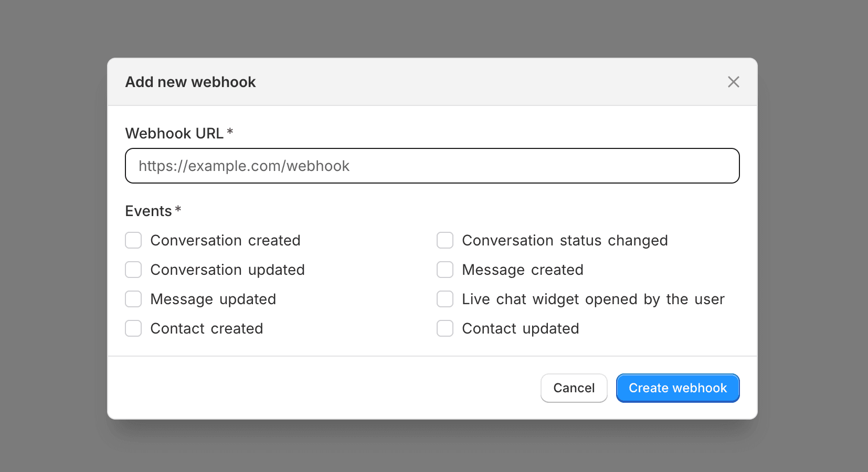Viewport: 868px width, 472px height.
Task: Click the 'Live chat widget opened by the user' text
Action: pos(593,299)
